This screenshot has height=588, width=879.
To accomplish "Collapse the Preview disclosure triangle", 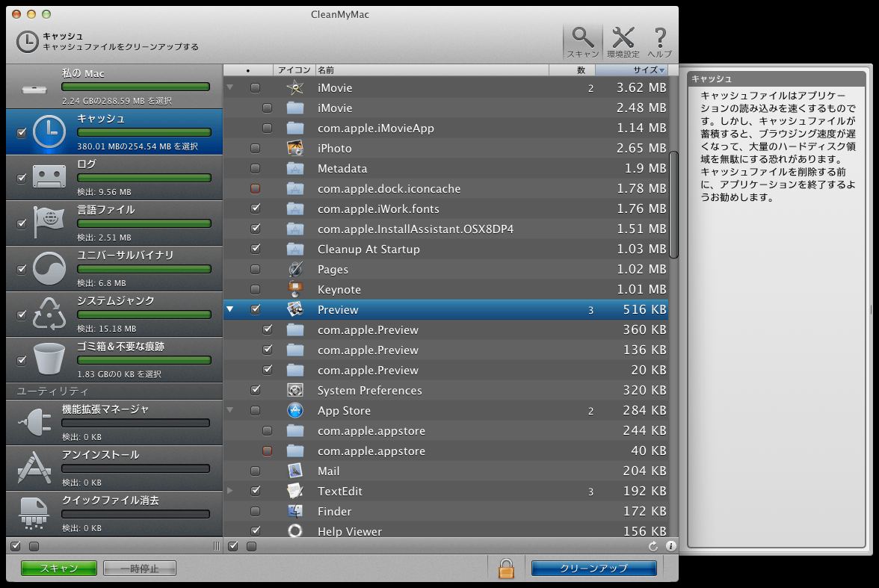I will [x=230, y=309].
